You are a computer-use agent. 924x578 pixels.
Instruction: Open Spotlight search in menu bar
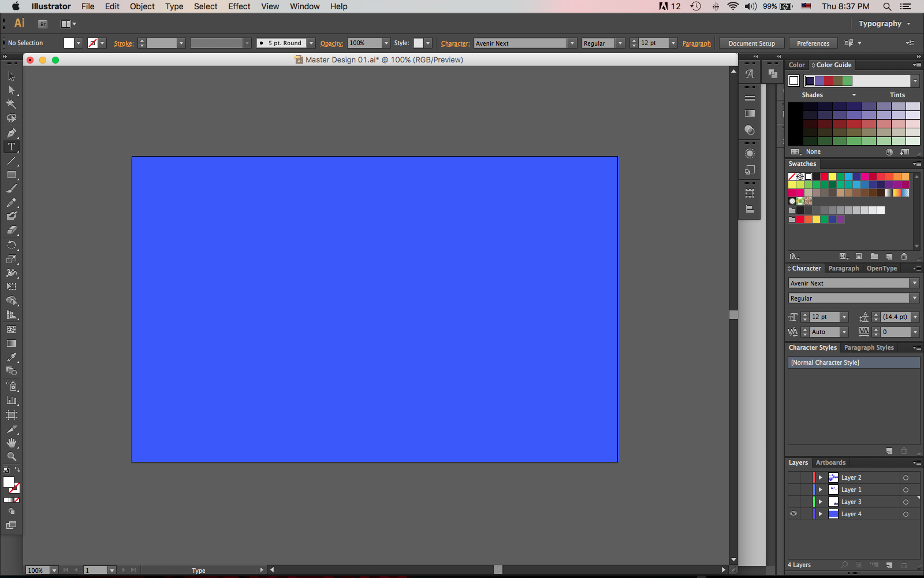[887, 6]
